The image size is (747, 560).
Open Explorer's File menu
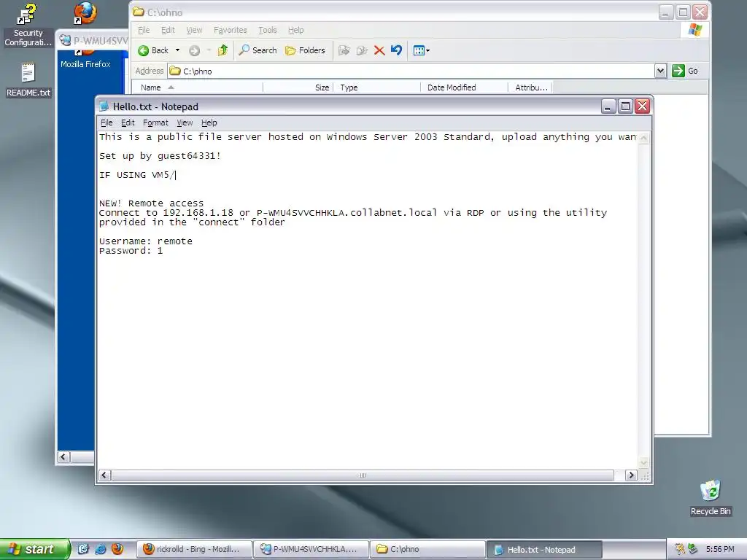pyautogui.click(x=144, y=30)
